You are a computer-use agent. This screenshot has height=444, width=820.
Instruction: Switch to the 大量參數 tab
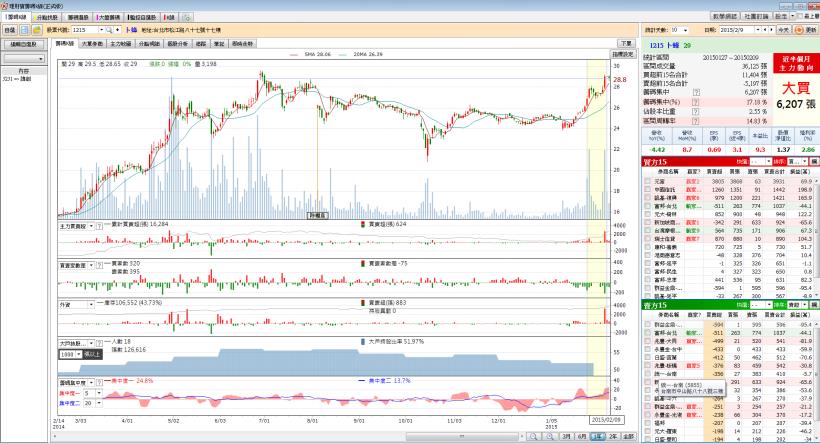pyautogui.click(x=91, y=44)
